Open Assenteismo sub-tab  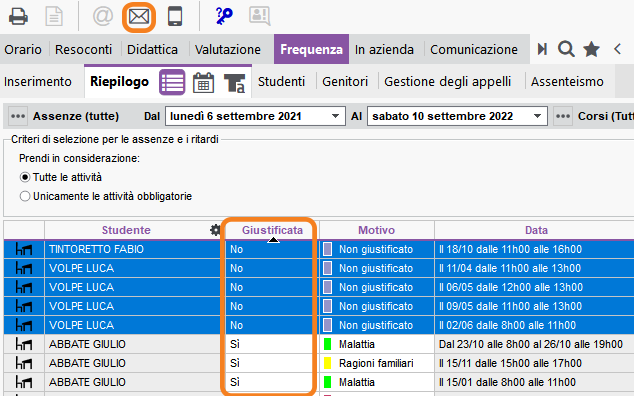[567, 82]
